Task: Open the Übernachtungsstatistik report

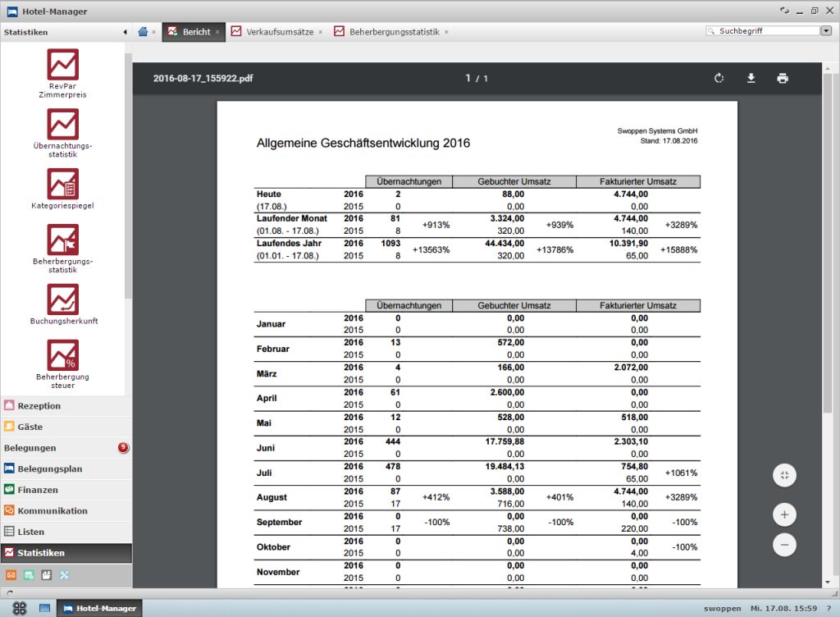Action: [x=62, y=126]
